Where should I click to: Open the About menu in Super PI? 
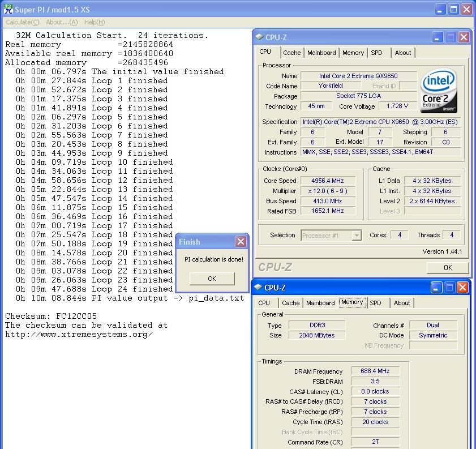(62, 22)
